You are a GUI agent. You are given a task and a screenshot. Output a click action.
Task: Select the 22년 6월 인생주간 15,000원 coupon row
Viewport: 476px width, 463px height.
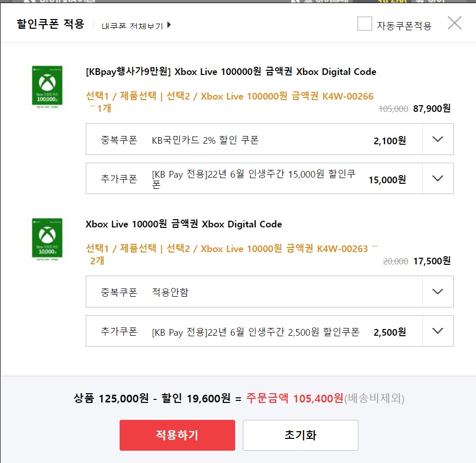click(254, 179)
